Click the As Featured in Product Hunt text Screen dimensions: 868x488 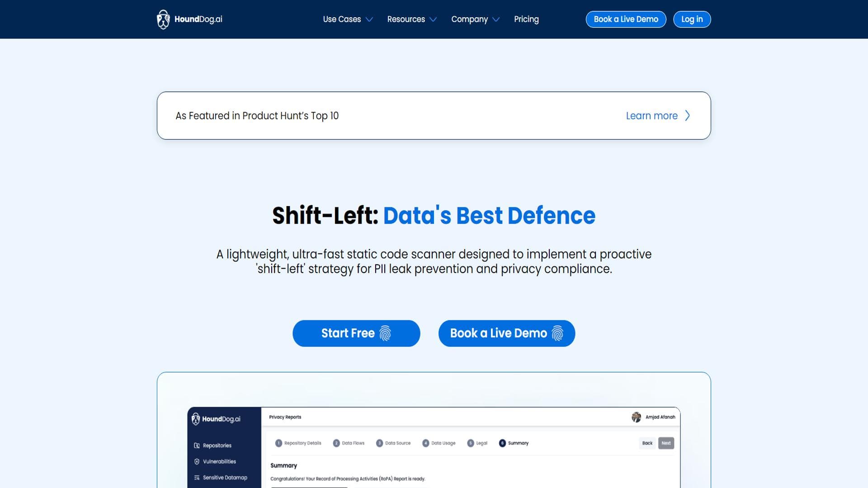pos(257,116)
